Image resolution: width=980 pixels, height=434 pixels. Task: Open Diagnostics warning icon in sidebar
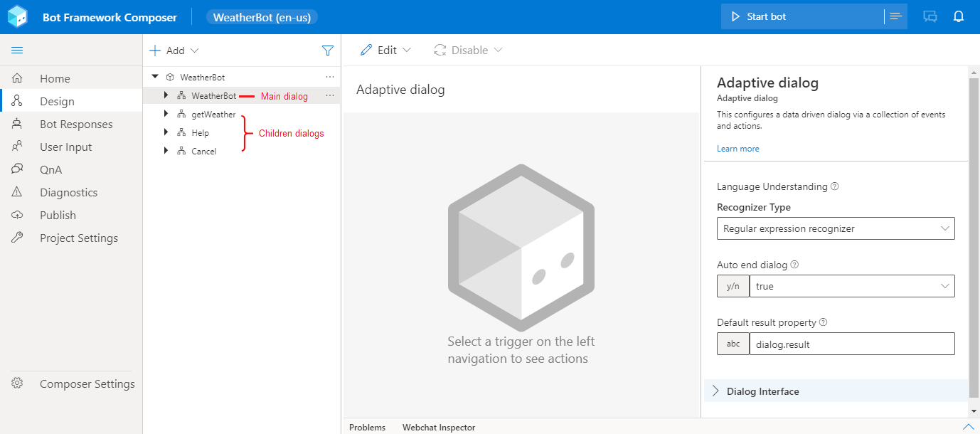click(x=17, y=192)
